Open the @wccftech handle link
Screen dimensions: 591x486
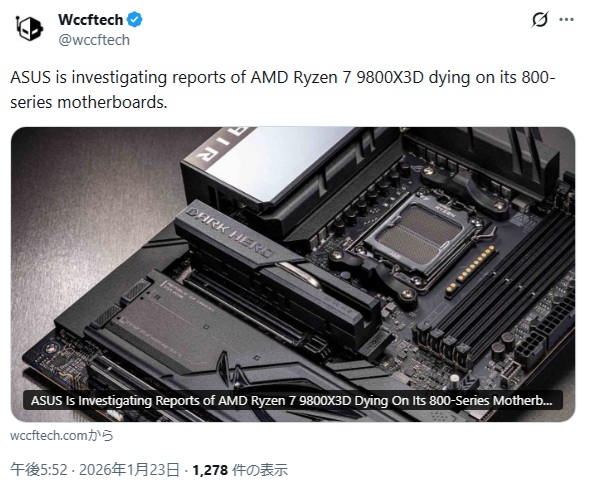(94, 40)
